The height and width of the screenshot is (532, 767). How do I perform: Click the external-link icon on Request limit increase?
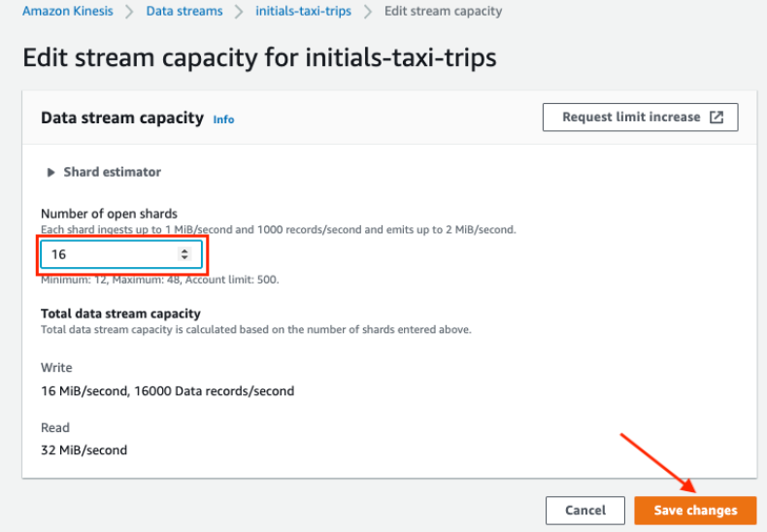[x=717, y=117]
